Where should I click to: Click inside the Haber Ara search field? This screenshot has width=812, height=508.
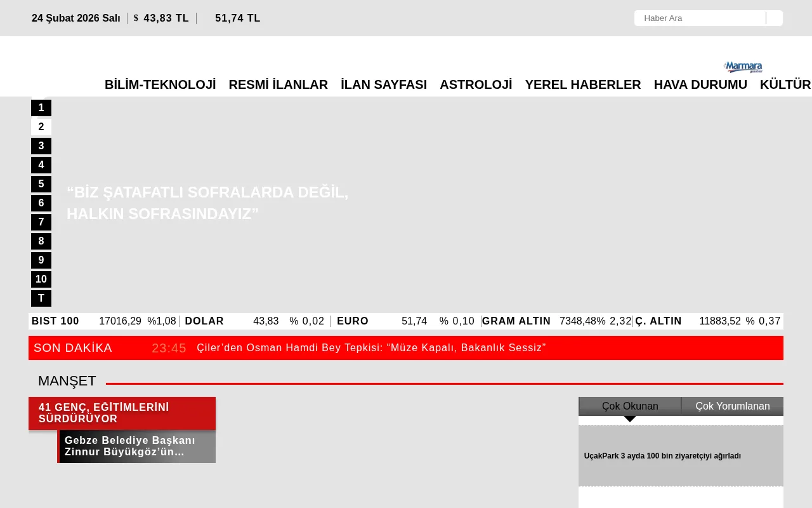pyautogui.click(x=698, y=18)
